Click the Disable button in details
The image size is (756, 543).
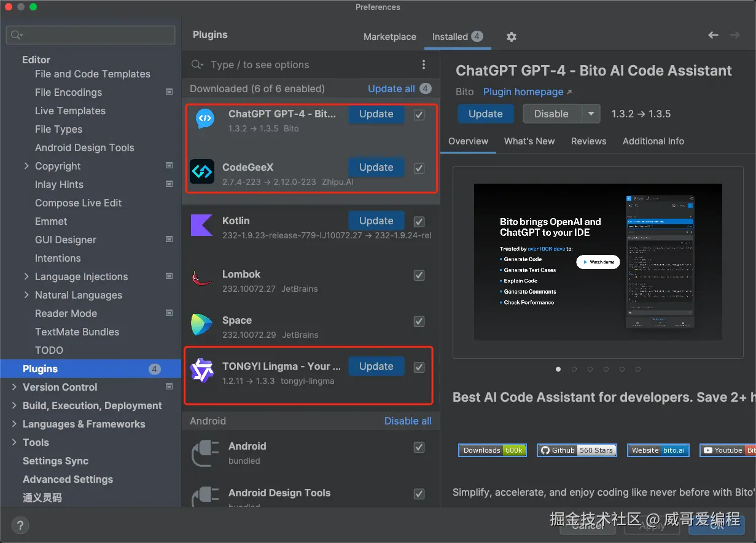551,114
